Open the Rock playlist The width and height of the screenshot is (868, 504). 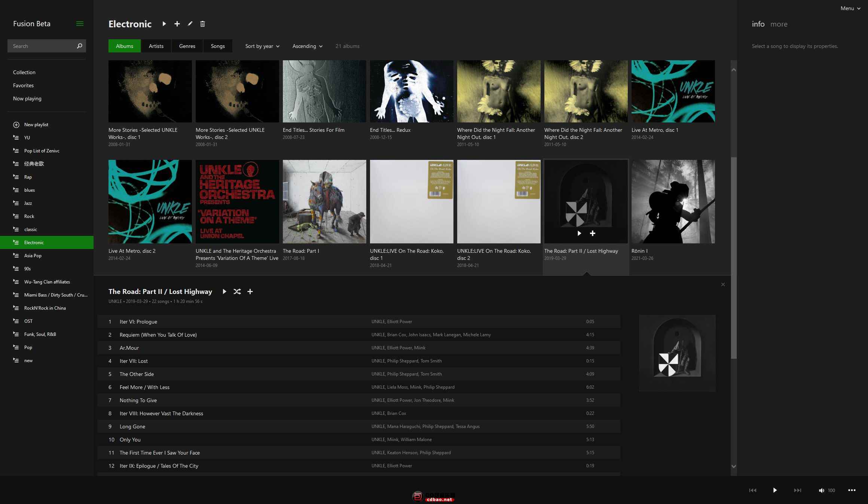tap(47, 216)
